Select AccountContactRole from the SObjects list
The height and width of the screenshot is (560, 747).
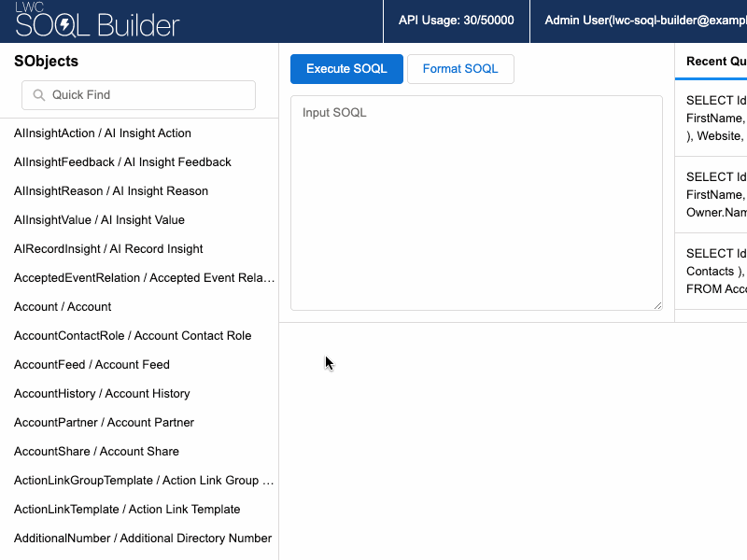point(133,335)
